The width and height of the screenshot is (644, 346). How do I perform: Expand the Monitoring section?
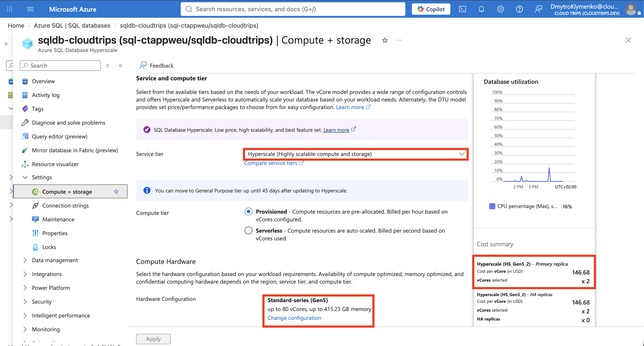25,329
